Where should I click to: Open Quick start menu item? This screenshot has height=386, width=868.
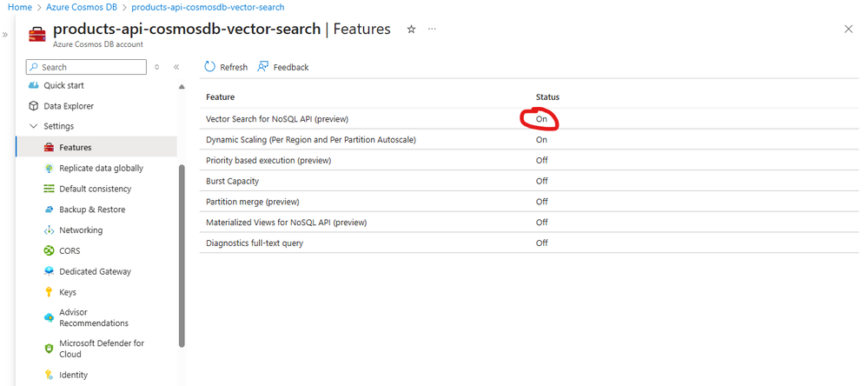click(x=63, y=85)
